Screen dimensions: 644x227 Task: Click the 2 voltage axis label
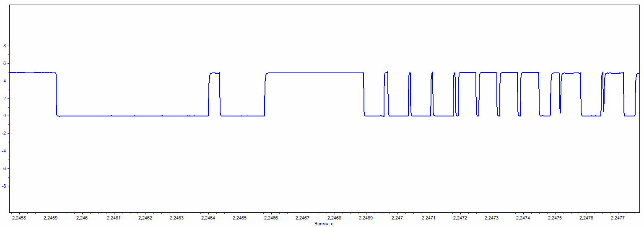[5, 98]
